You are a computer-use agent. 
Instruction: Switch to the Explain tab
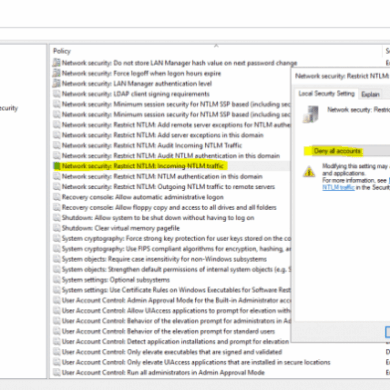click(370, 94)
